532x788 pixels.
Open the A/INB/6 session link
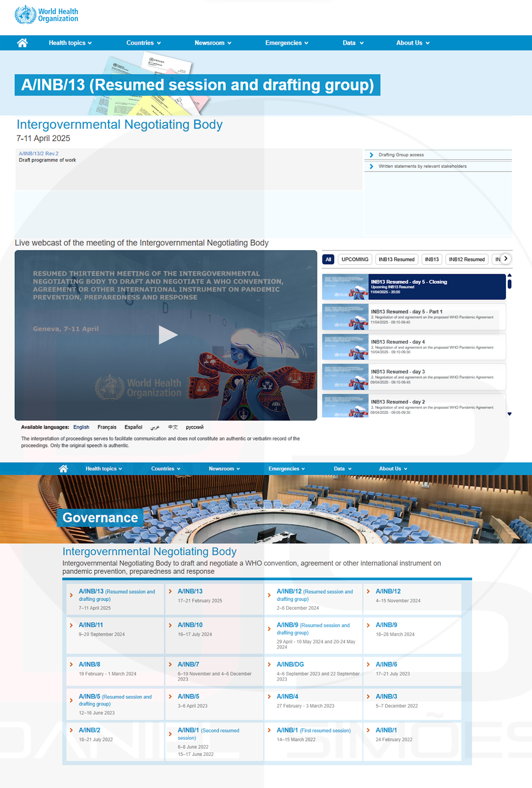click(386, 664)
